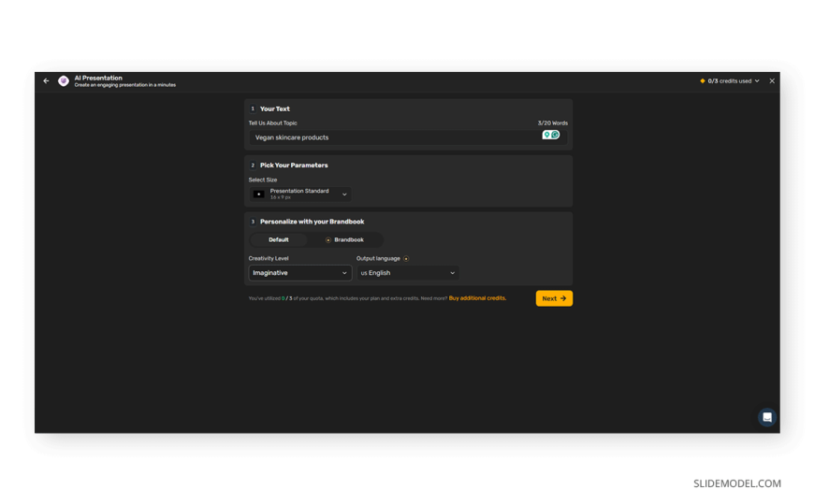This screenshot has height=504, width=814.
Task: Select the Default personalization option
Action: coord(279,240)
